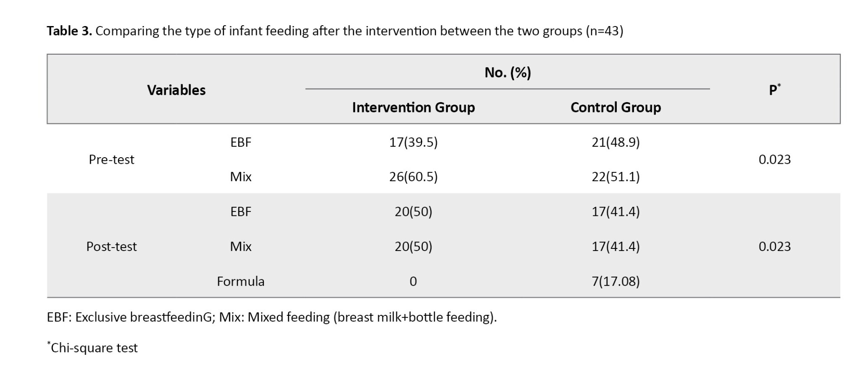868x367 pixels.
Task: Select the 22(51.1) cell
Action: coord(615,177)
